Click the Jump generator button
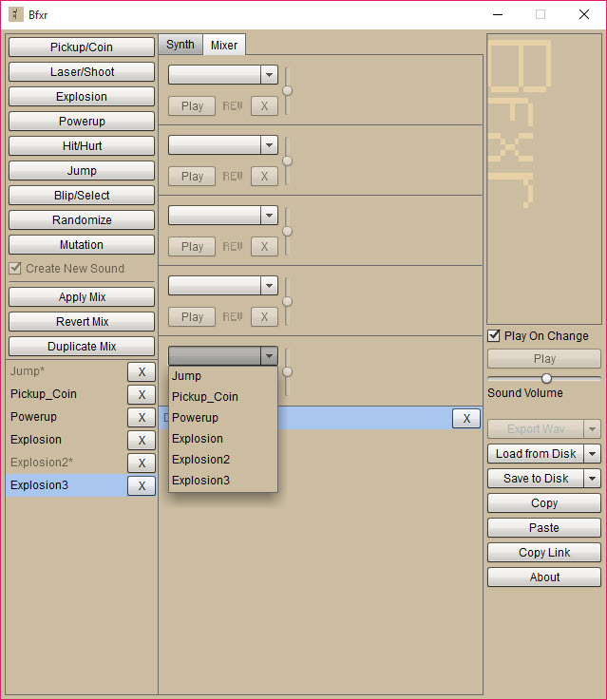The height and width of the screenshot is (700, 607). click(x=82, y=171)
